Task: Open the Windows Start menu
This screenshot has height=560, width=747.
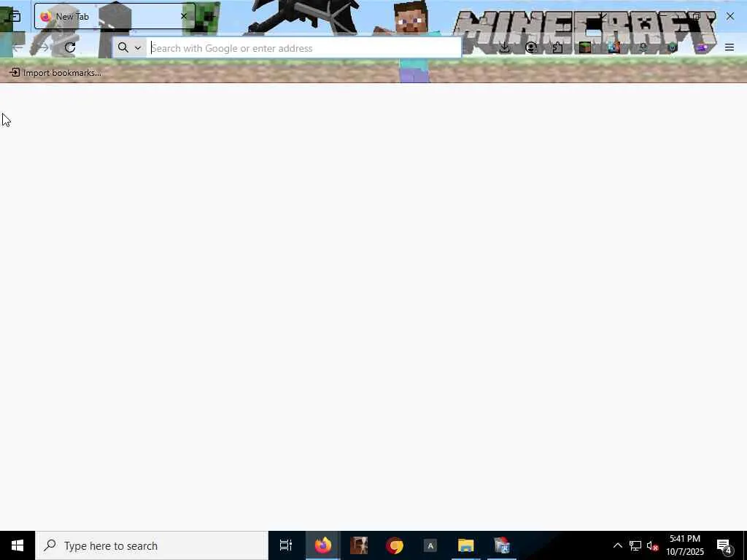Action: tap(18, 545)
